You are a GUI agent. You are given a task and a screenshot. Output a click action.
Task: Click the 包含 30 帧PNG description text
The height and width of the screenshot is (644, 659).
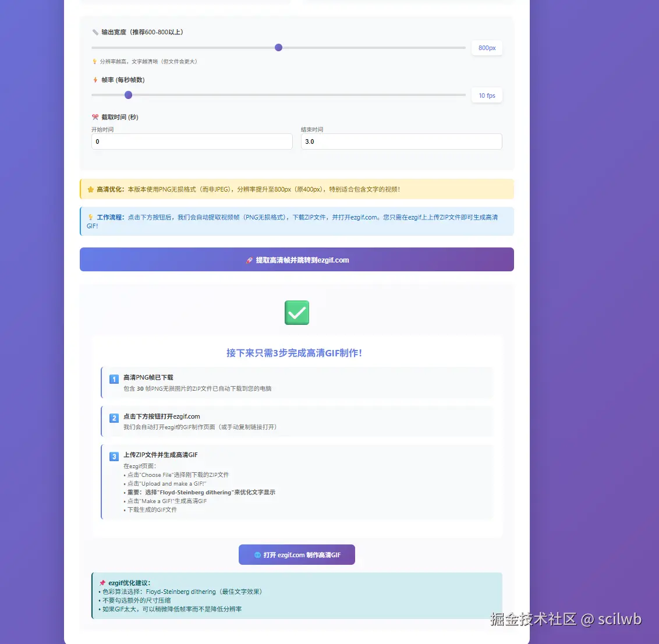197,388
